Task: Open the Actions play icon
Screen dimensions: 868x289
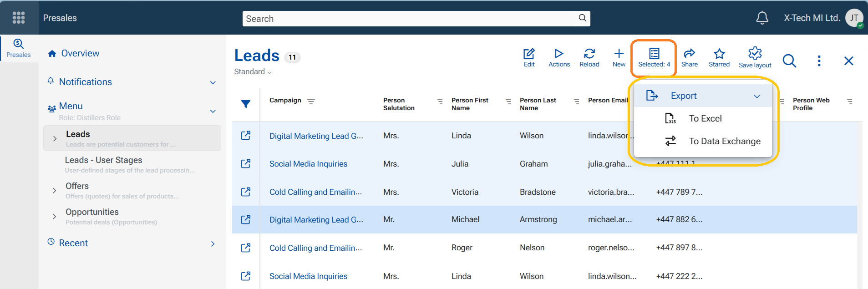Action: click(559, 58)
